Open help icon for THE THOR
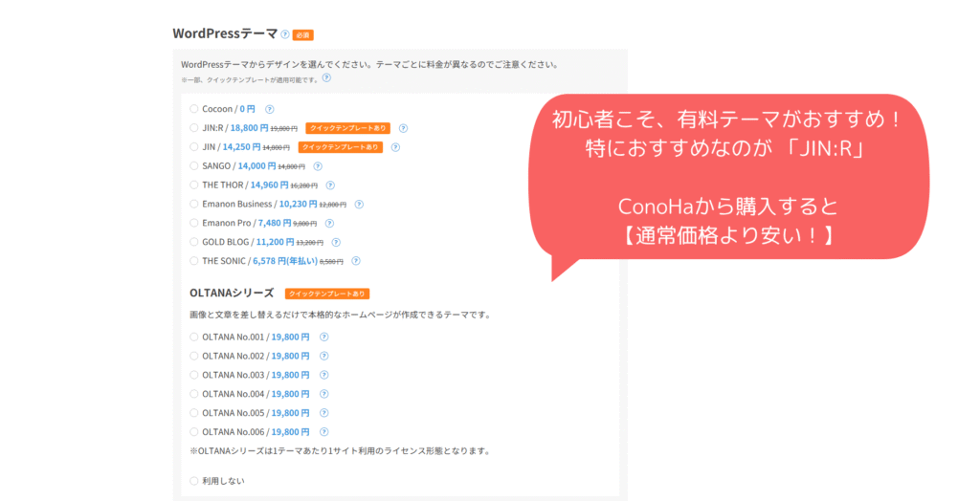This screenshot has height=501, width=980. click(330, 185)
